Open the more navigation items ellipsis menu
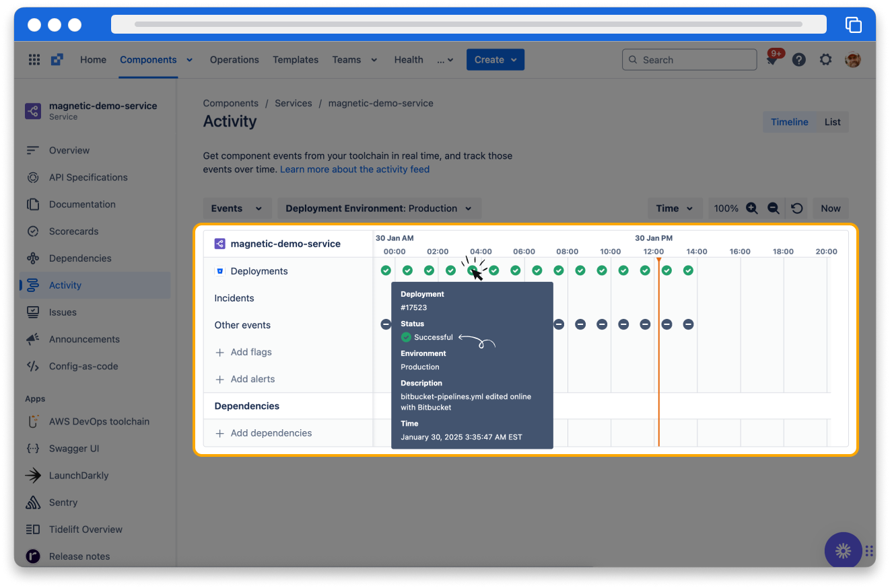The image size is (890, 588). click(446, 60)
